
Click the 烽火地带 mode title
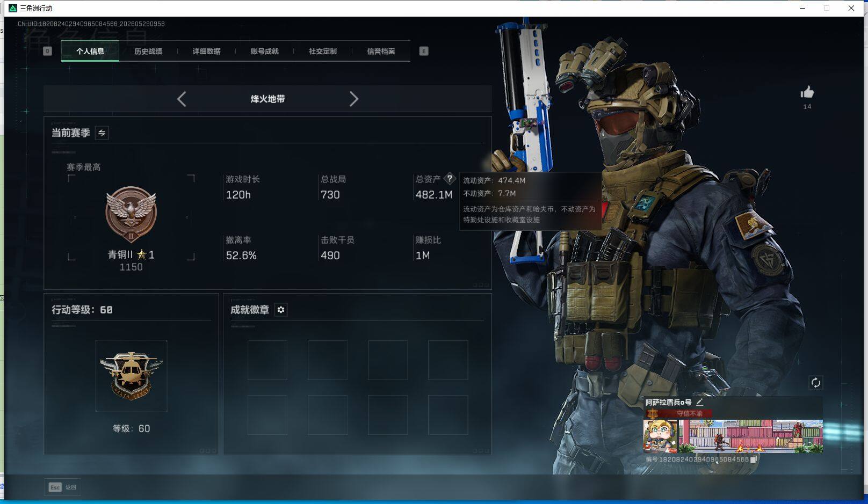(267, 99)
